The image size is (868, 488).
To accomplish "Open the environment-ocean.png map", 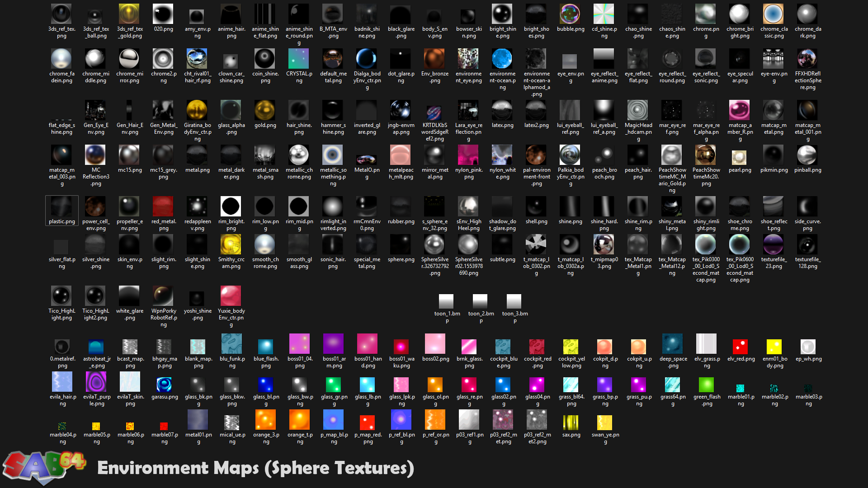I will [502, 59].
